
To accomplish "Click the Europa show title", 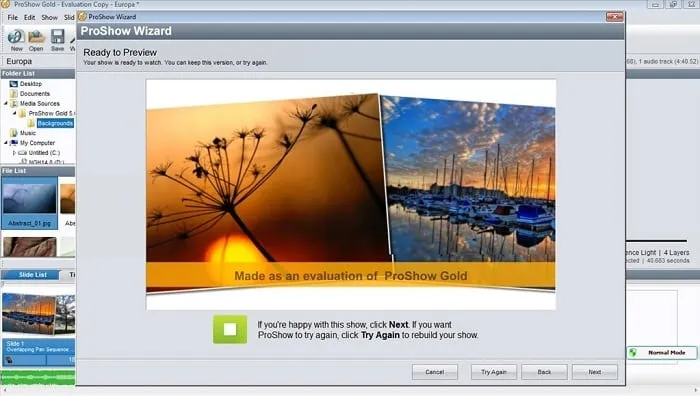I will click(19, 61).
